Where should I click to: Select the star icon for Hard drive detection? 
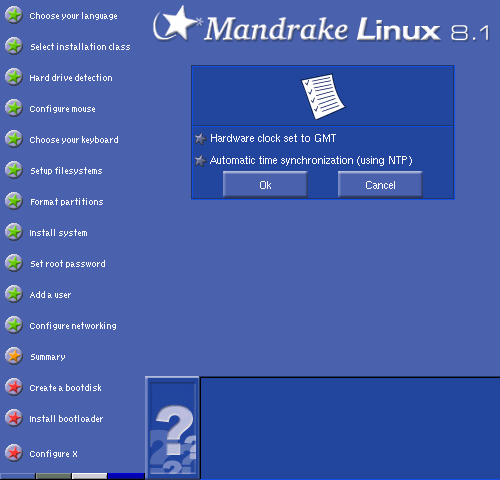tap(14, 77)
